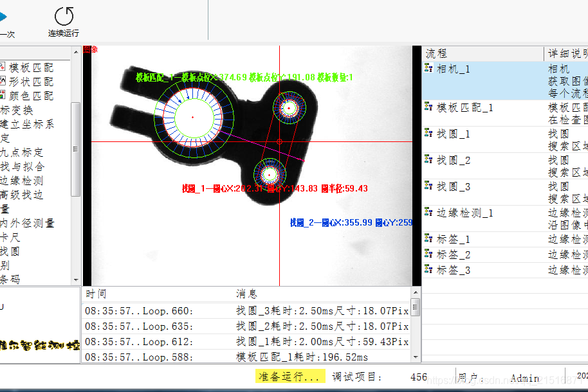Image resolution: width=588 pixels, height=392 pixels.
Task: Select 模板匹配_1 row in flow list
Action: [x=505, y=113]
